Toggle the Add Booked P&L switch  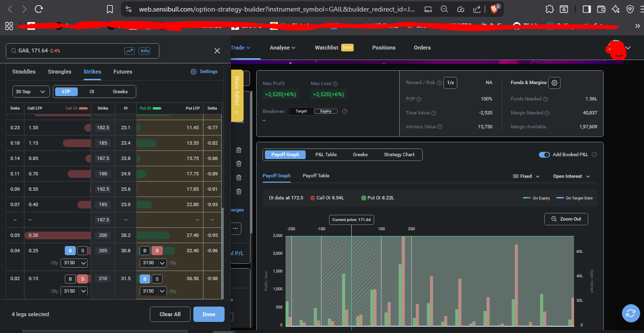point(544,155)
